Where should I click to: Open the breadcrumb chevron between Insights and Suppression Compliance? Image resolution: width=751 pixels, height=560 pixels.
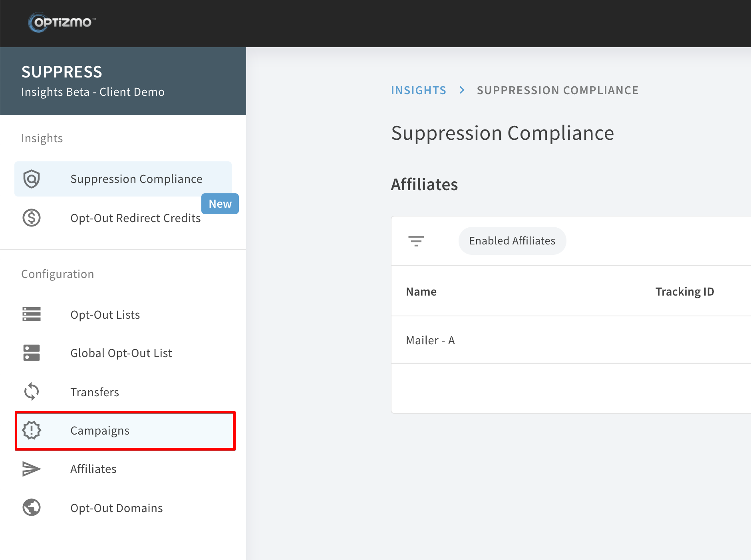click(x=462, y=90)
